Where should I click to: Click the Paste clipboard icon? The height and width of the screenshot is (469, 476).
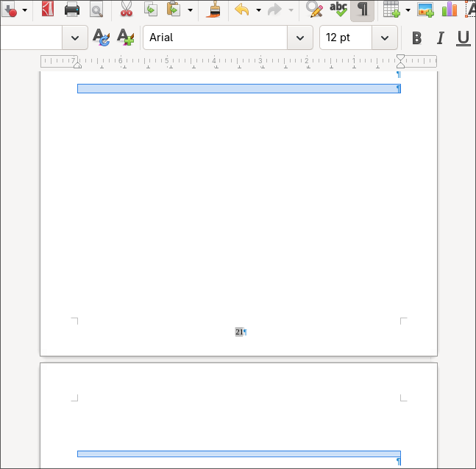coord(174,10)
